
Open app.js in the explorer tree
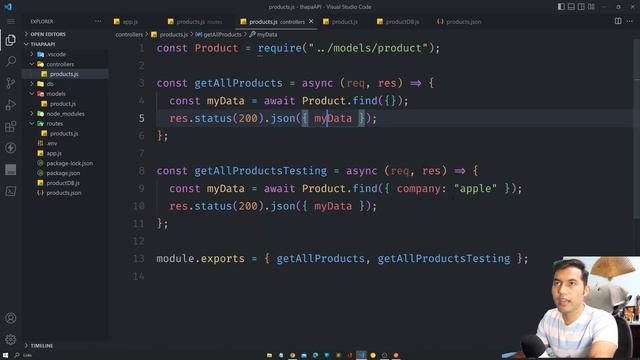pos(53,153)
